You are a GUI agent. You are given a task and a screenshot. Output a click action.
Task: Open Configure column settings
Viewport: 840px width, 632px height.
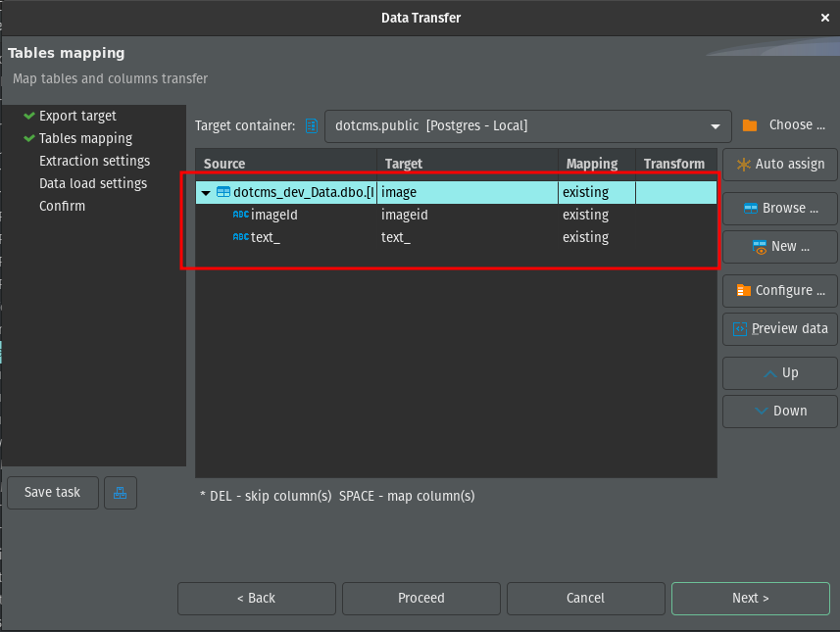pos(780,290)
